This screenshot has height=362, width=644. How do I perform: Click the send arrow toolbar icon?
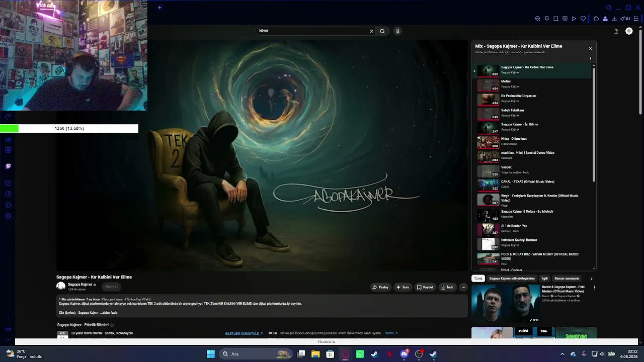click(574, 19)
